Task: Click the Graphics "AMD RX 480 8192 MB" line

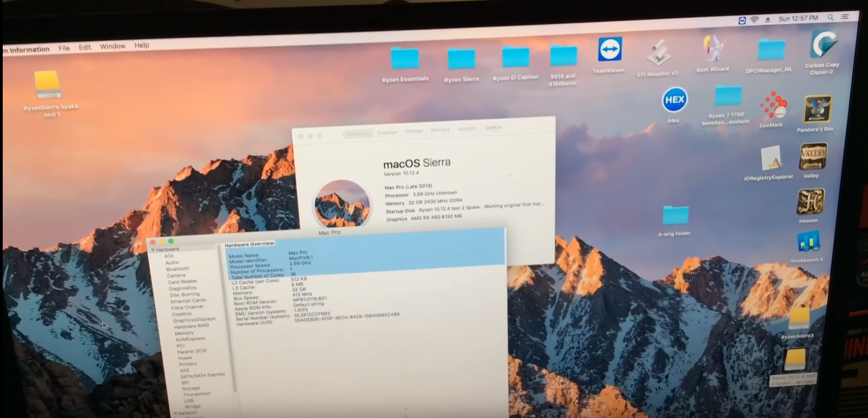Action: pos(424,218)
